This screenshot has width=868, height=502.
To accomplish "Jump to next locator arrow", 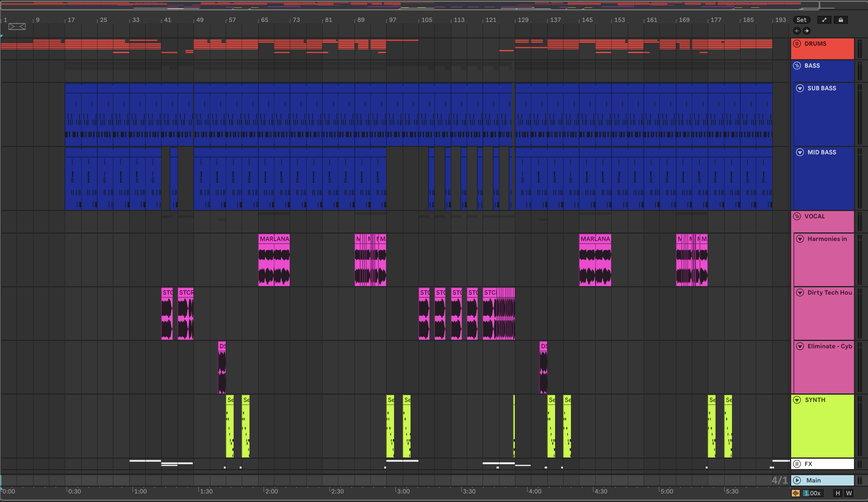I will (x=806, y=31).
